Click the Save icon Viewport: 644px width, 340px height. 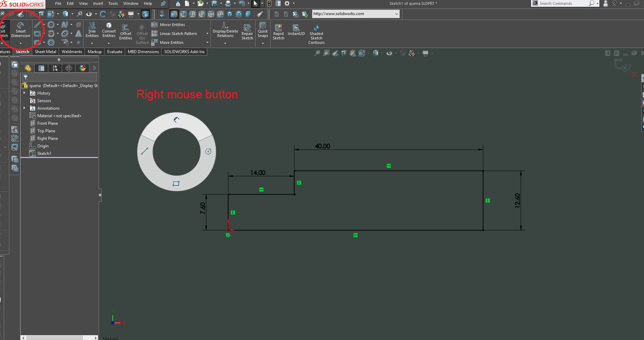click(214, 3)
